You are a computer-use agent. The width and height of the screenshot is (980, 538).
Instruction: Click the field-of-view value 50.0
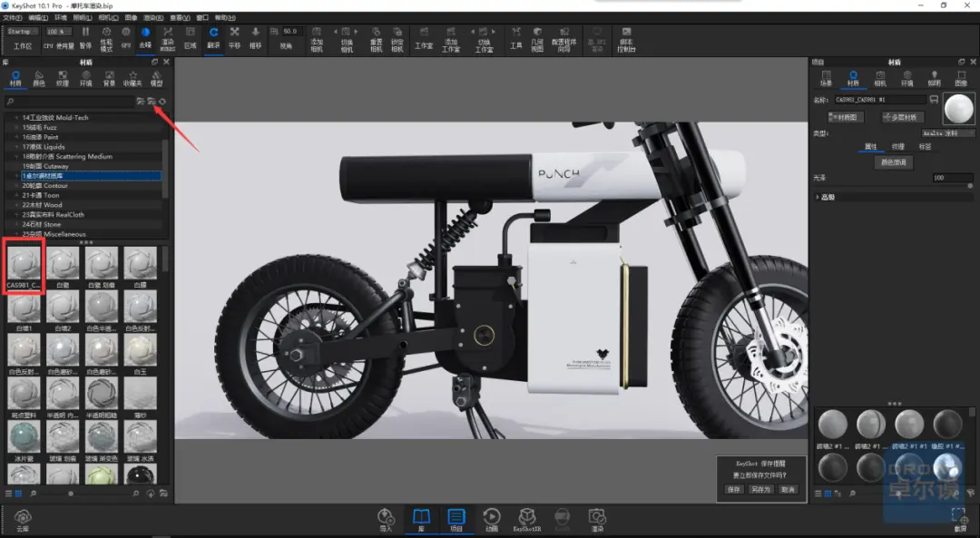coord(291,31)
